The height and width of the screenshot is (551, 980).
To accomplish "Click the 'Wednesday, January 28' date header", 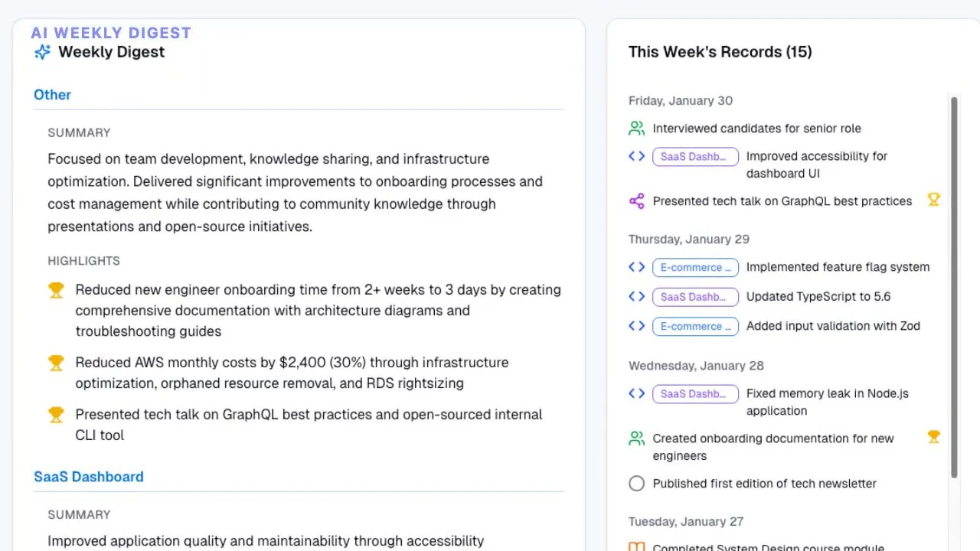I will [696, 366].
